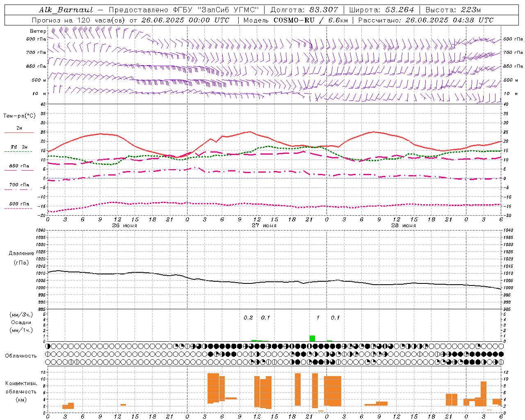This screenshot has height=420, width=525.
Task: Select the latitude value Широта: 53.264
Action: tap(381, 10)
